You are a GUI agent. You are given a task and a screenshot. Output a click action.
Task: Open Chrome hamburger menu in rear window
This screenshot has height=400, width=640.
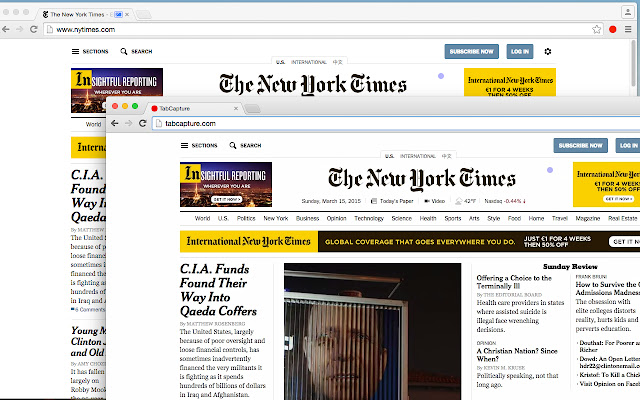(x=628, y=29)
